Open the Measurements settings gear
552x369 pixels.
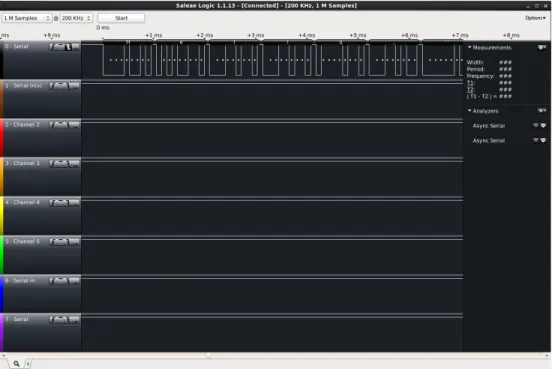[542, 47]
